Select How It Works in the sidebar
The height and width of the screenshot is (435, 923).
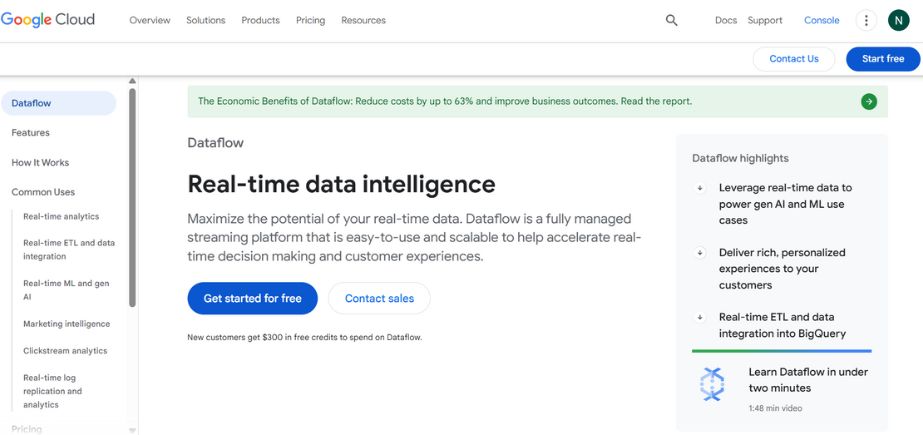[x=40, y=162]
